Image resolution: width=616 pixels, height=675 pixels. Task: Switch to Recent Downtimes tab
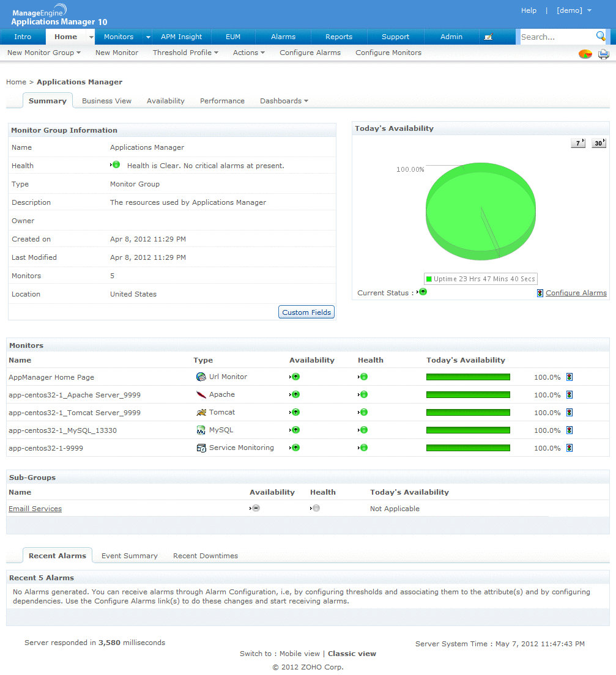[x=206, y=556]
